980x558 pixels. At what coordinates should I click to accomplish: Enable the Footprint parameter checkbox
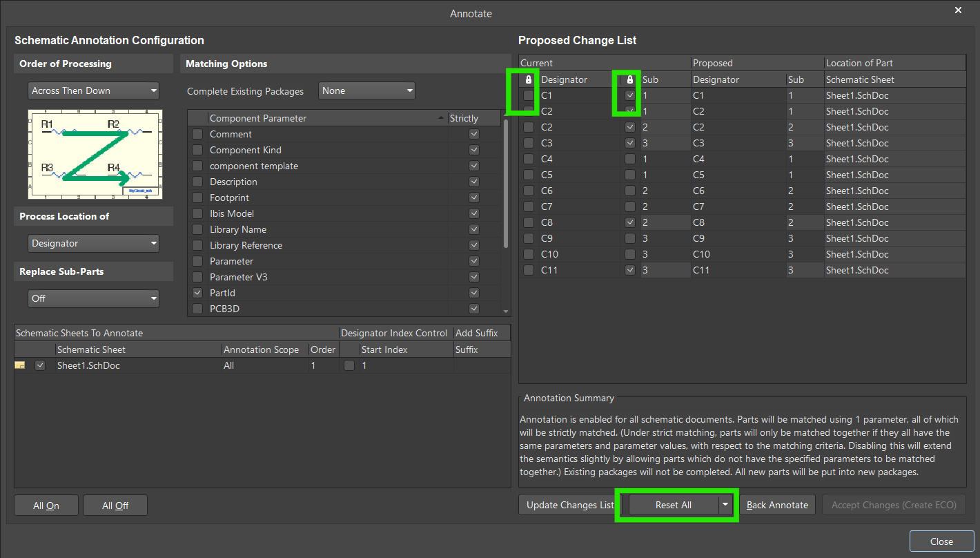click(197, 198)
